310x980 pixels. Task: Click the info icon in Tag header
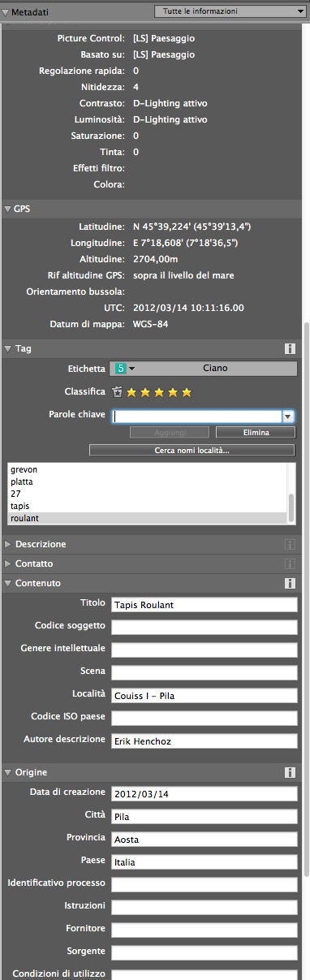pos(290,349)
